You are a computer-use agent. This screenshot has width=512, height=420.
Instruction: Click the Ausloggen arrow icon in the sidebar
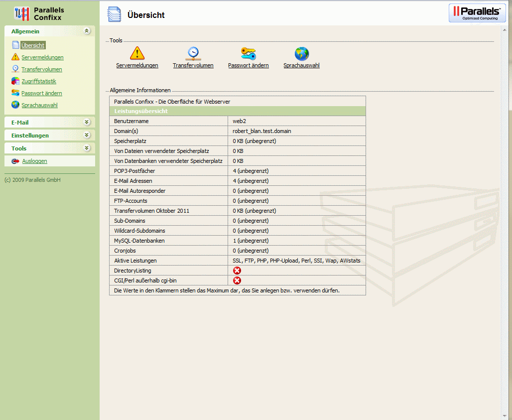15,161
